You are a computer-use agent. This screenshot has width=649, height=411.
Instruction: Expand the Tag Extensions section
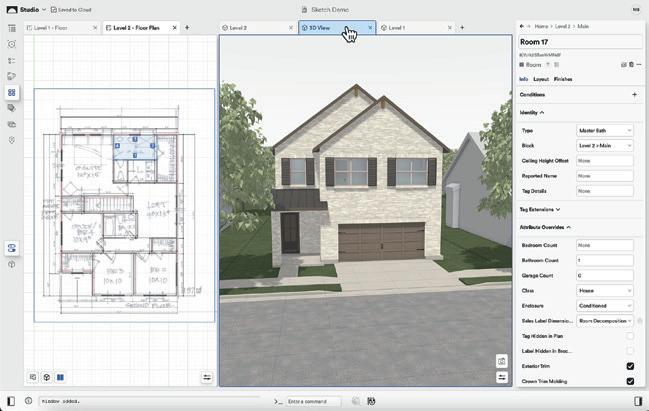(x=540, y=209)
